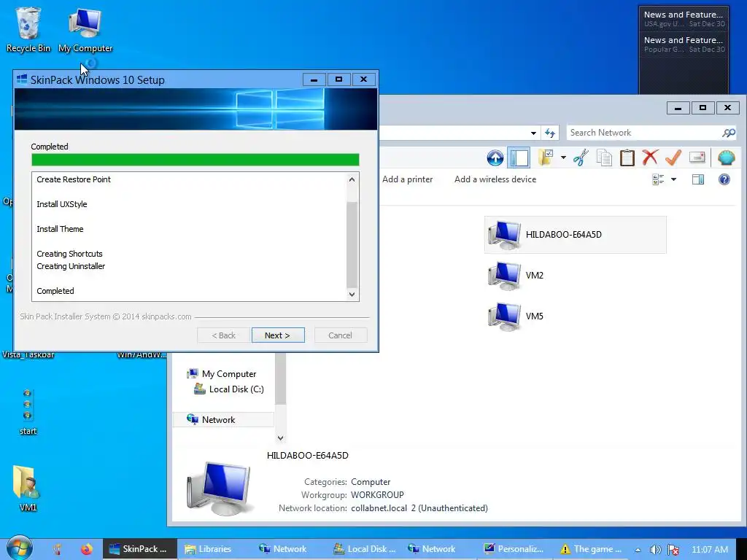Click the Copy icon in the Network toolbar
This screenshot has width=747, height=560.
(604, 157)
